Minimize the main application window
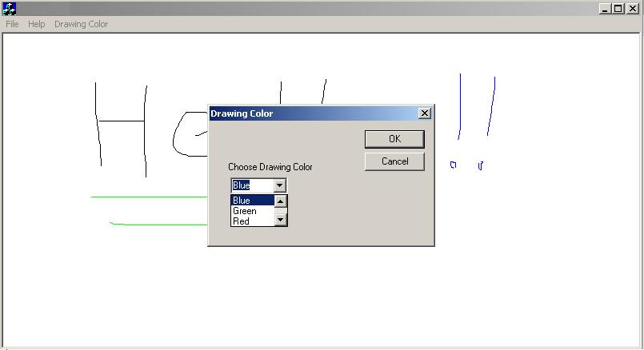Image resolution: width=644 pixels, height=350 pixels. pyautogui.click(x=605, y=9)
